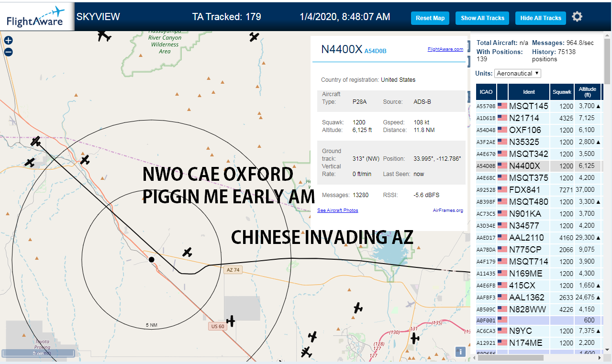Open AirFrames.org link
Screen dimensions: 612x364
pyautogui.click(x=448, y=210)
